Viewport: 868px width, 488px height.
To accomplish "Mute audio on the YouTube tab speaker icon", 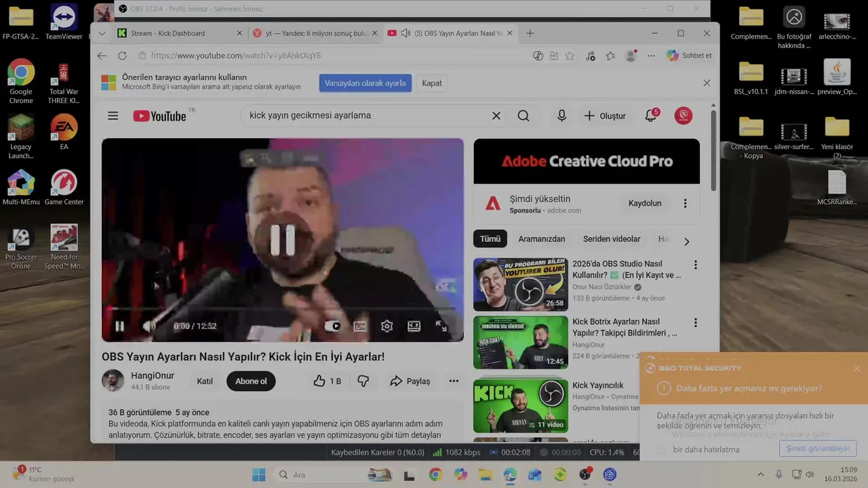I will 406,33.
